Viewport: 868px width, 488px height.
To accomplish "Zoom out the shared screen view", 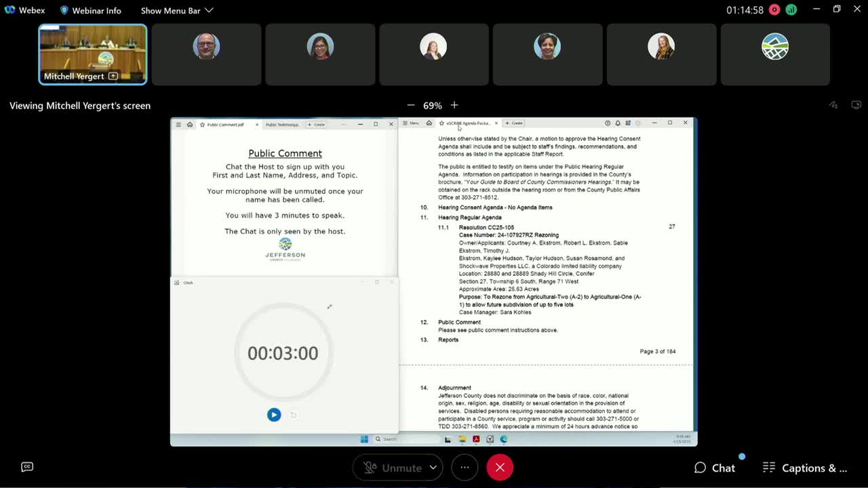I will [410, 105].
